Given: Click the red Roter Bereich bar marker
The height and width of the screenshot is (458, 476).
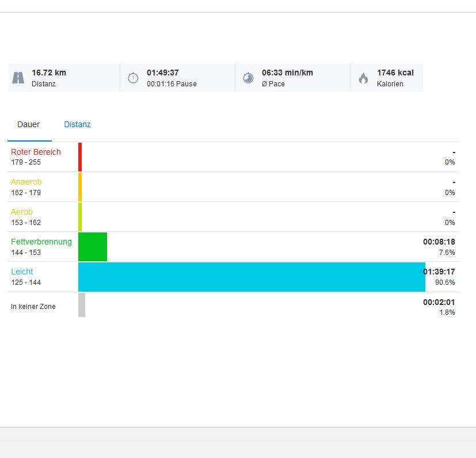Looking at the screenshot, I should [80, 157].
